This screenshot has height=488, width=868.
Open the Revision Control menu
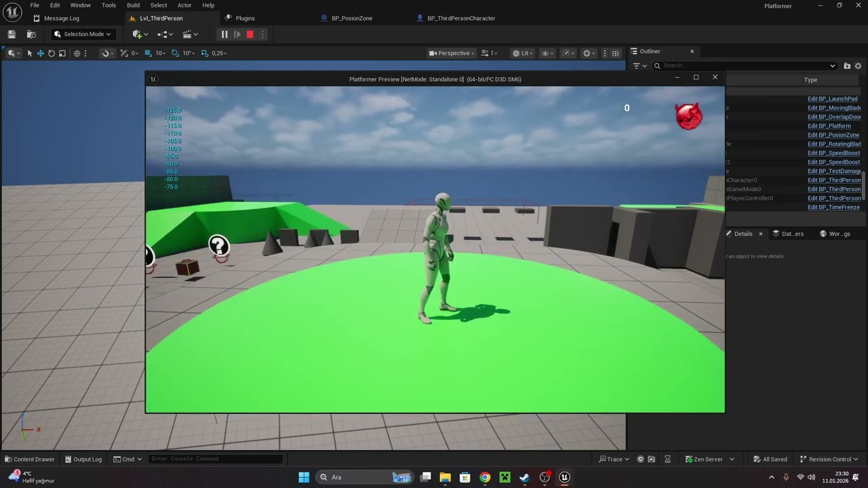(x=829, y=459)
